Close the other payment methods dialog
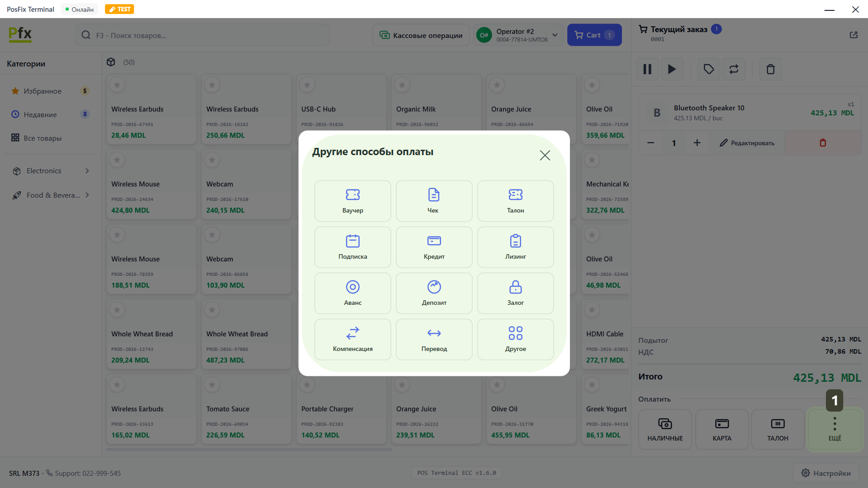Image resolution: width=868 pixels, height=488 pixels. point(545,156)
